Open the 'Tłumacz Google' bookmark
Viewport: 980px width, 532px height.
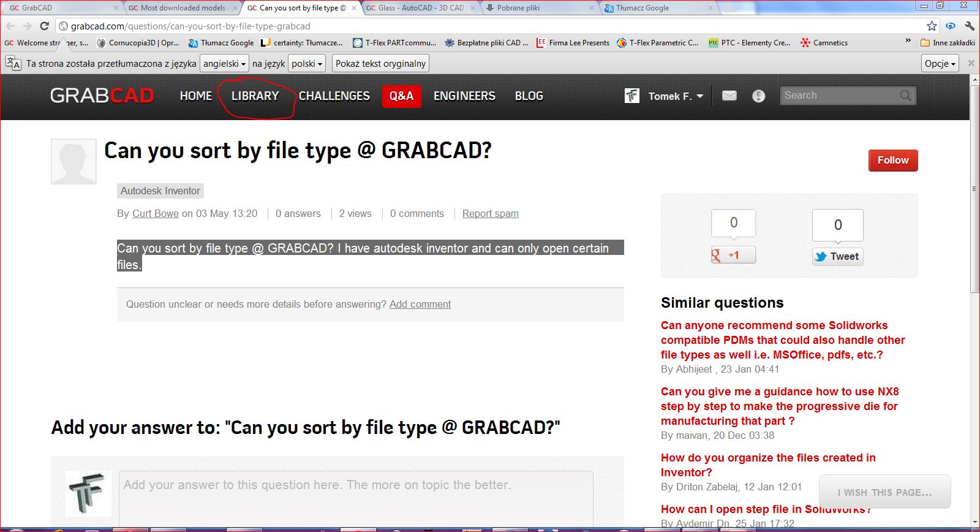[221, 43]
